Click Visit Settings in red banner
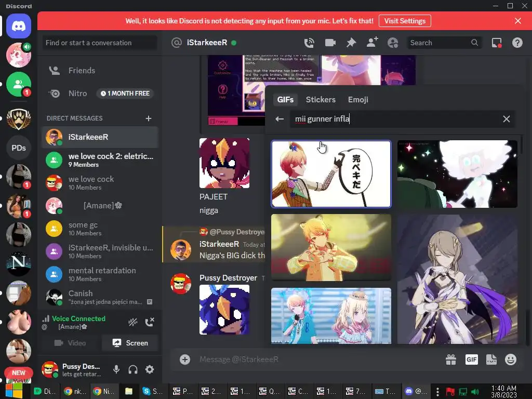This screenshot has height=399, width=532. pyautogui.click(x=405, y=21)
